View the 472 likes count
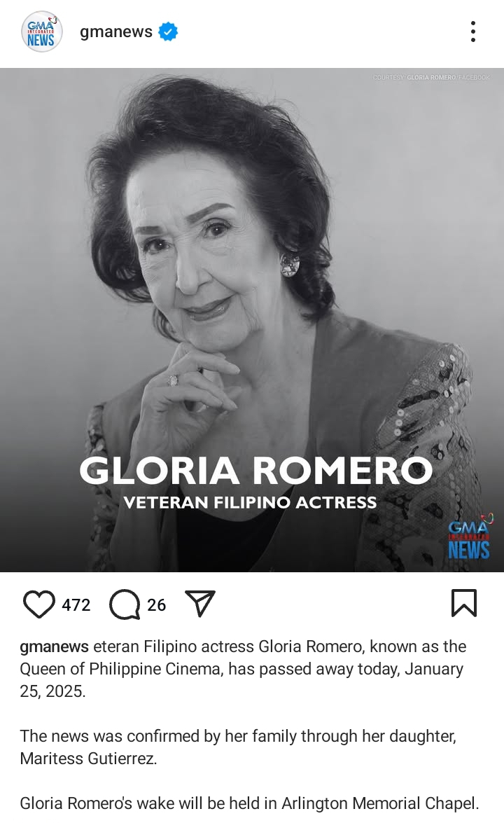Screen dimensions: 504x823 pos(76,604)
